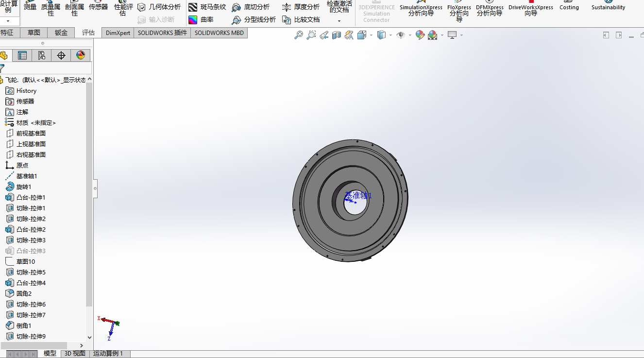Start 厚度分析 thickness analysis
The height and width of the screenshot is (358, 644).
tap(301, 7)
